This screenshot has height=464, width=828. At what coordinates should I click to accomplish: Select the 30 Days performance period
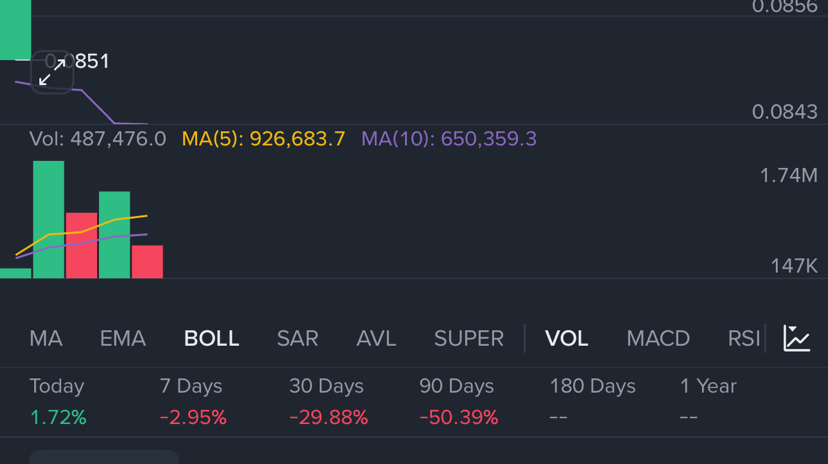pyautogui.click(x=328, y=401)
